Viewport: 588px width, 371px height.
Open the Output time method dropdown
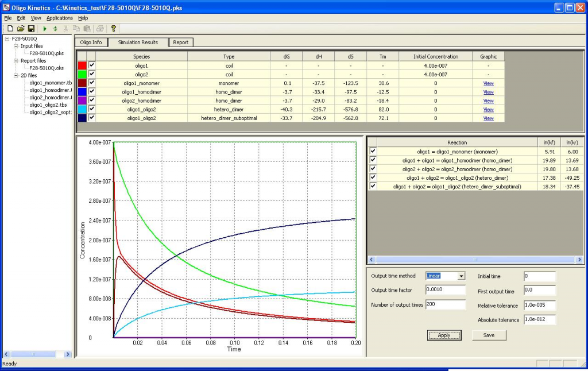[x=461, y=276]
